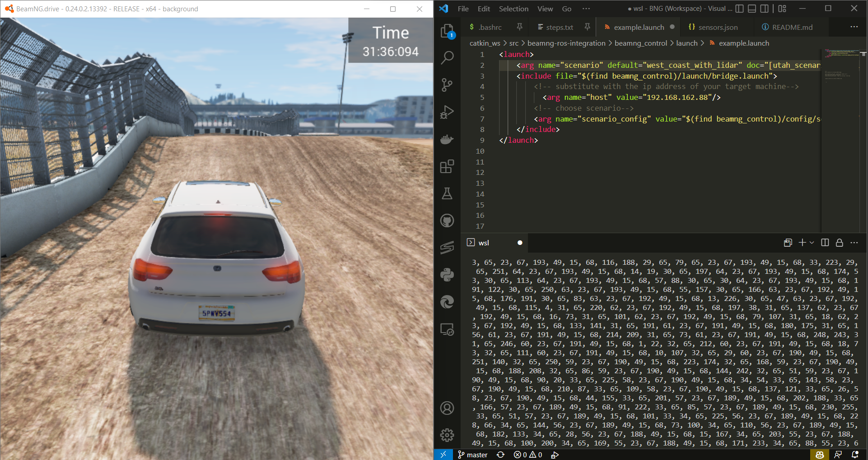Expand the beamng-ros-integration breadcrumb

pyautogui.click(x=566, y=43)
